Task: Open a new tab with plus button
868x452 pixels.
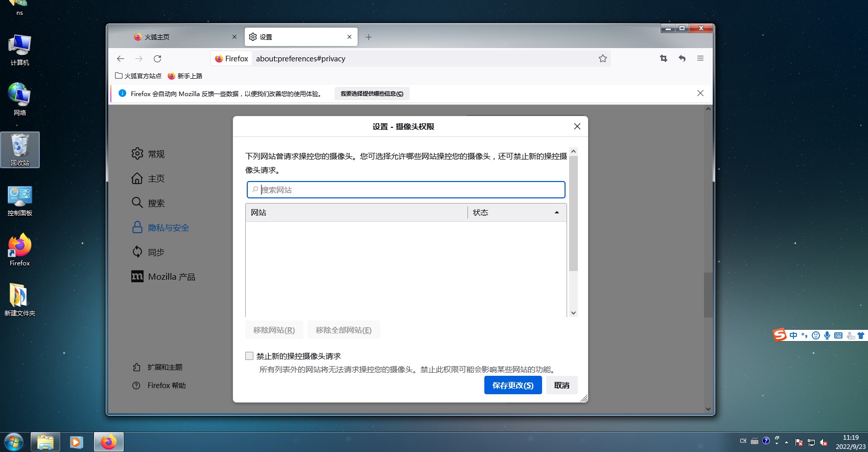Action: (368, 37)
